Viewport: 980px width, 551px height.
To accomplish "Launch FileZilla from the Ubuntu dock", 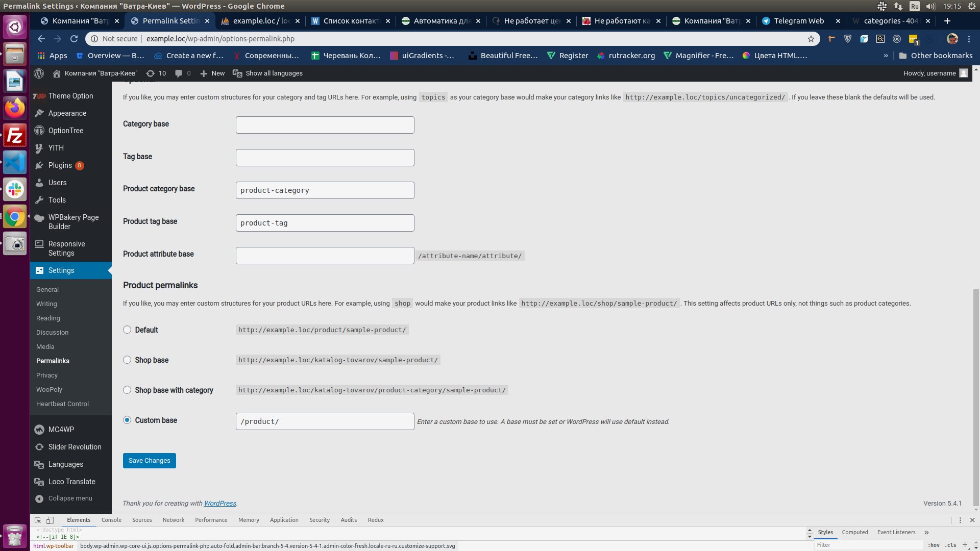I will (15, 136).
